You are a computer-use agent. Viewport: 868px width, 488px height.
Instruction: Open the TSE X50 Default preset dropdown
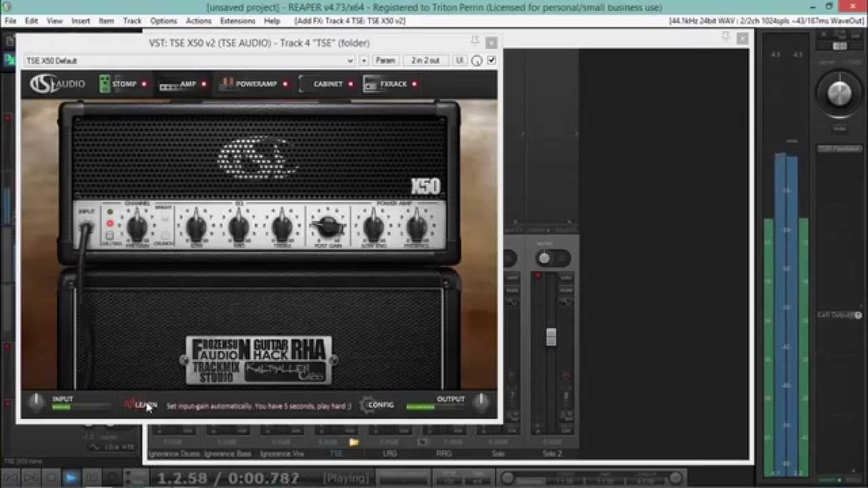pos(189,60)
